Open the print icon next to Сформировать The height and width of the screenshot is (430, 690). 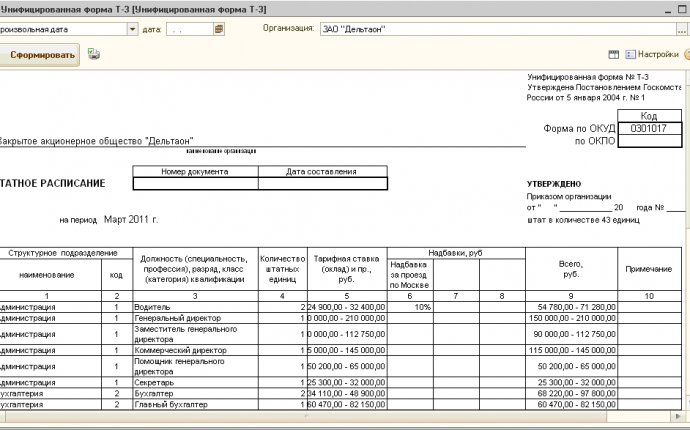click(93, 54)
